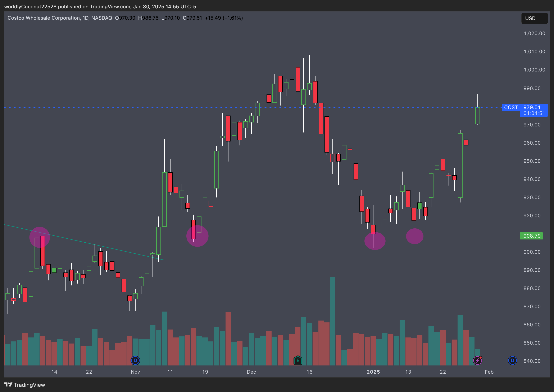Viewport: 554px width, 392px height.
Task: Click the earnings E icon below December
Action: coord(298,360)
